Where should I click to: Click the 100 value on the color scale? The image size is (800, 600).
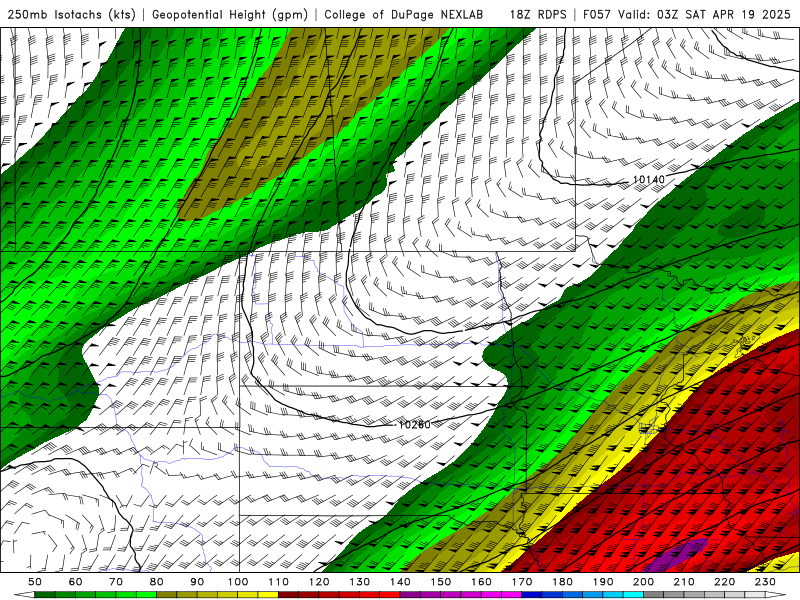click(238, 582)
